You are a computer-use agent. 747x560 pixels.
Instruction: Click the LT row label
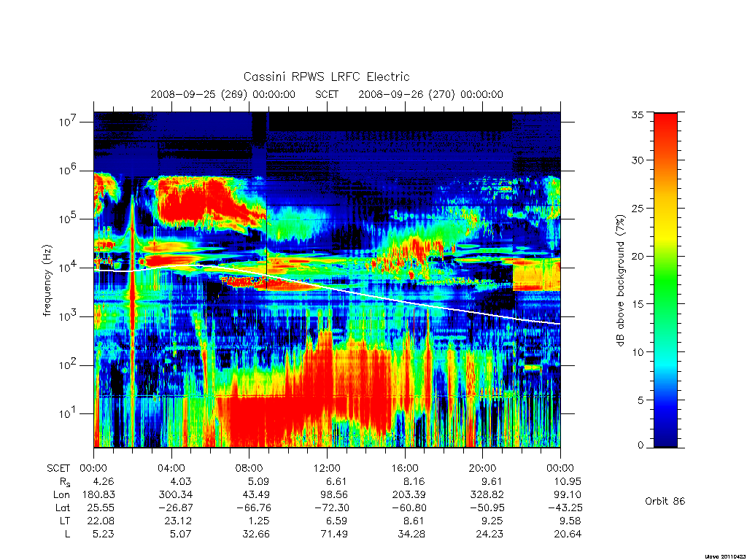pos(65,521)
